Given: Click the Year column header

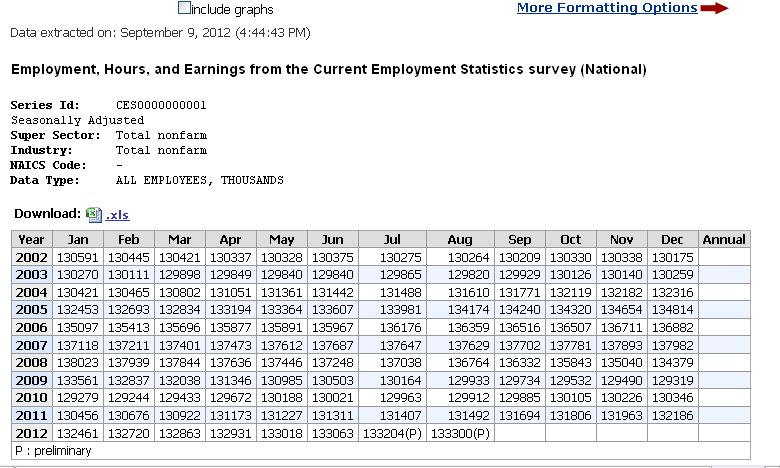Looking at the screenshot, I should click(x=31, y=240).
